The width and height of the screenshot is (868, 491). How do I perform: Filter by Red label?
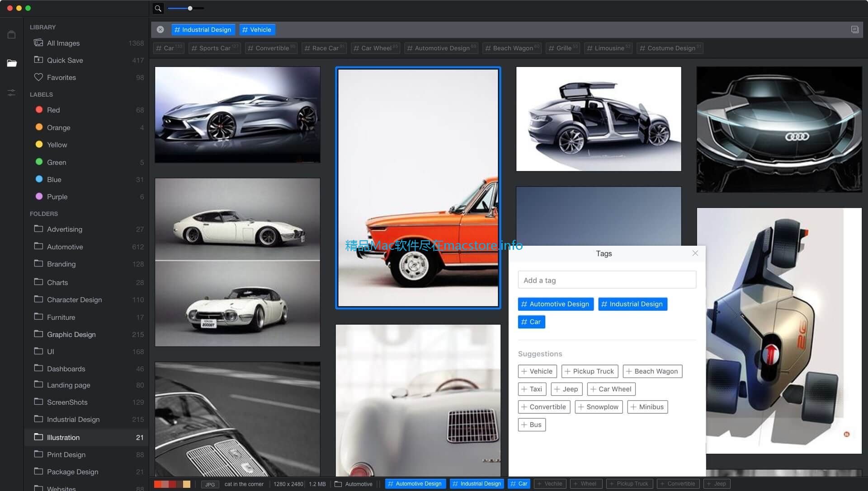[87, 110]
